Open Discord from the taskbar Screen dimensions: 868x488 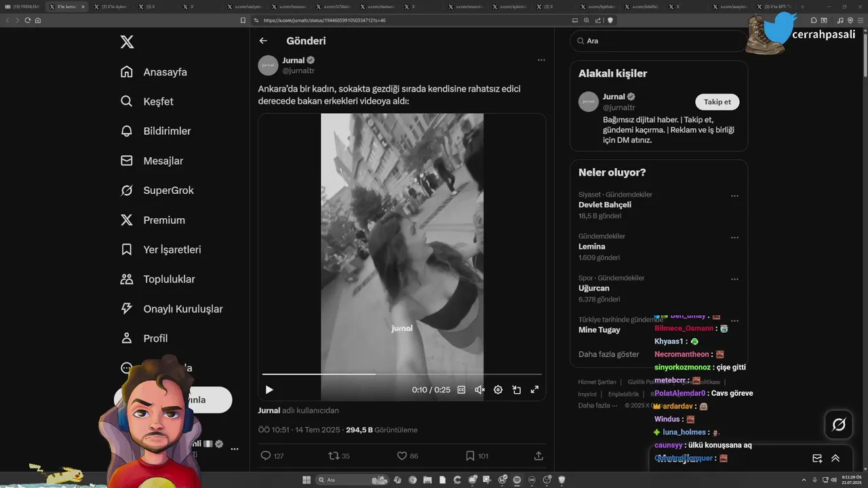pos(472,480)
